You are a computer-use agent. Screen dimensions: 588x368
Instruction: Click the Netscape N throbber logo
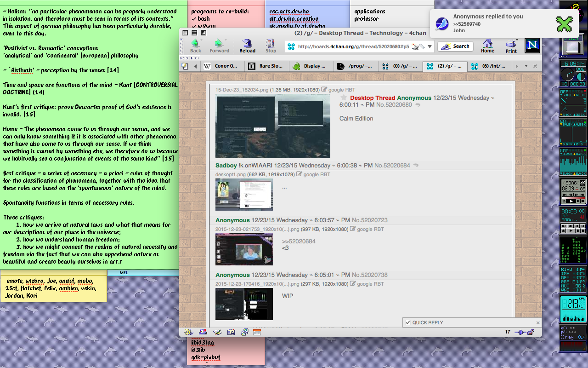[532, 46]
